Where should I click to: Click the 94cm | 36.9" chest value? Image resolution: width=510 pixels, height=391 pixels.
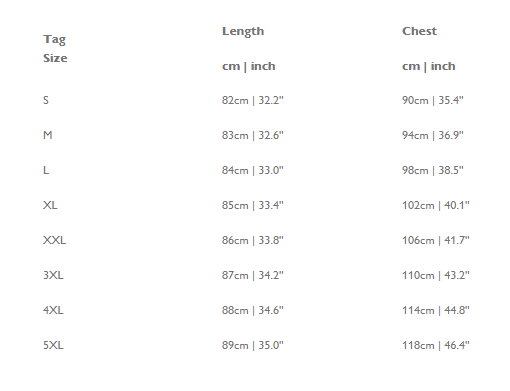pyautogui.click(x=433, y=135)
